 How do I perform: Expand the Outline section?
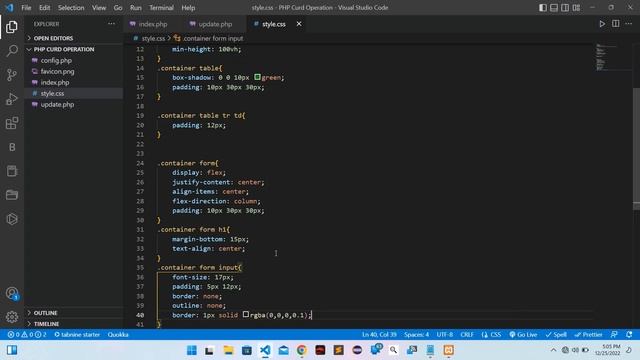pyautogui.click(x=73, y=313)
